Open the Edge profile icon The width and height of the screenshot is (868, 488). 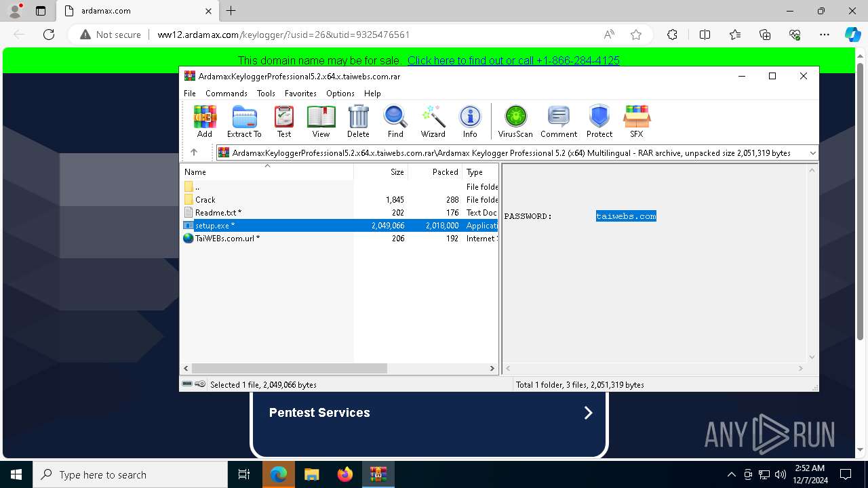15,11
